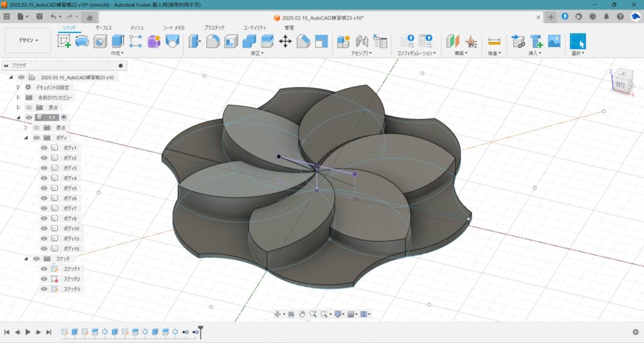Screen dimensions: 644x343
Task: Click the timeline end marker
Action: tap(200, 330)
